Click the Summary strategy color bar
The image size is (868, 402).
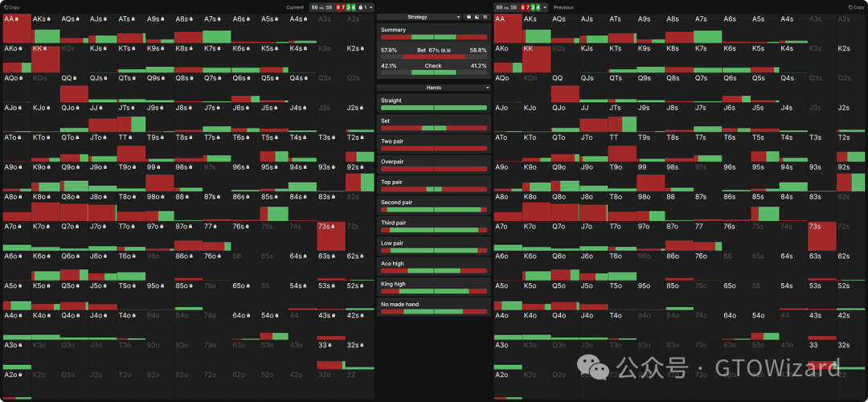[x=434, y=37]
